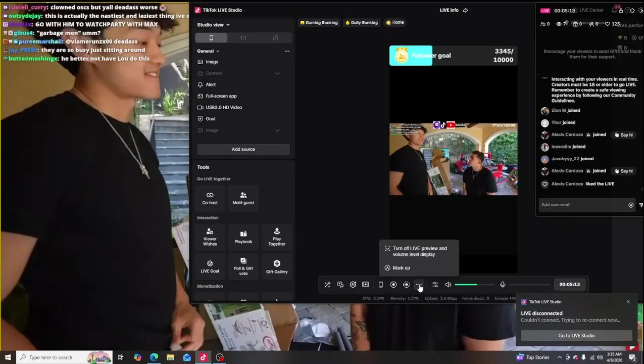The width and height of the screenshot is (644, 364).
Task: Choose Turn off LIVE preview and volume display
Action: coord(419,251)
